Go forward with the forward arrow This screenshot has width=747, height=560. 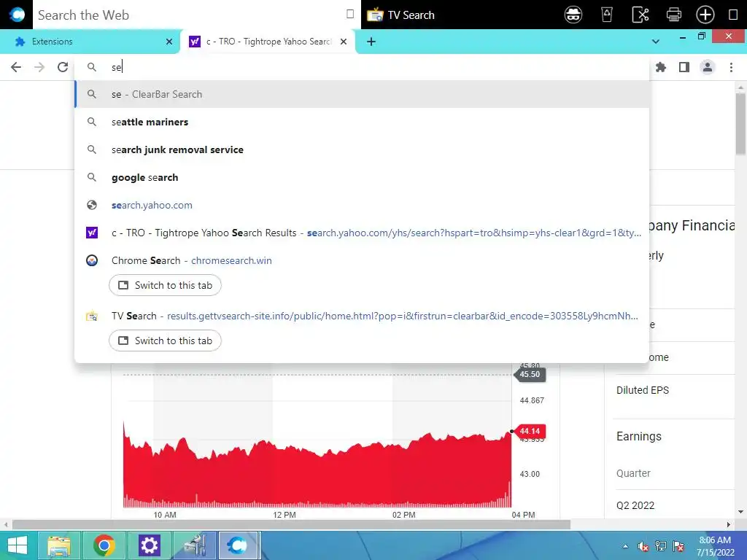39,67
